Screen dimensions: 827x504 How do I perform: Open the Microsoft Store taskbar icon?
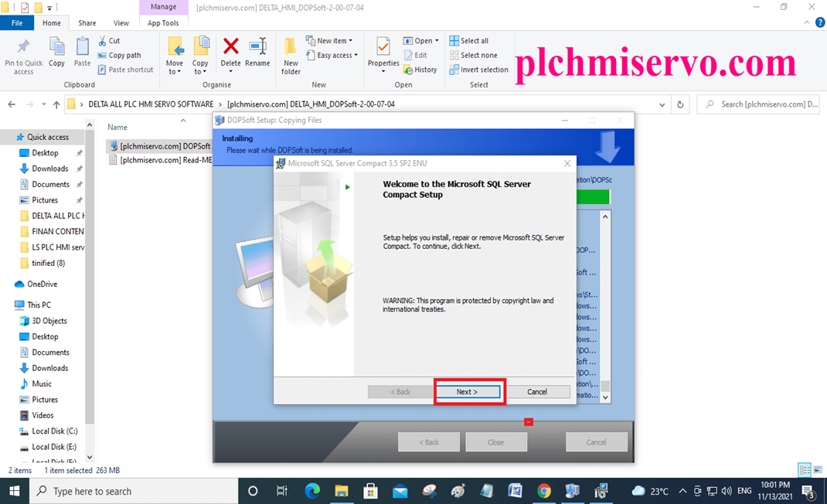coord(370,492)
